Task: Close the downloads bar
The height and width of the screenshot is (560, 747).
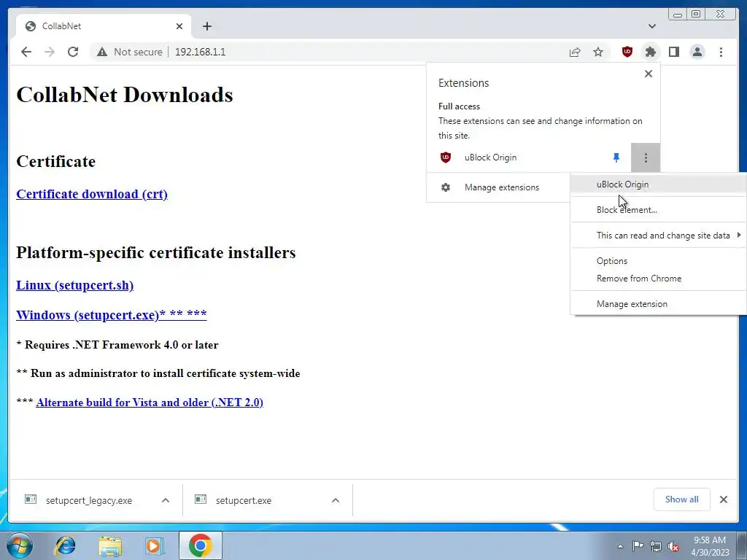Action: click(723, 499)
